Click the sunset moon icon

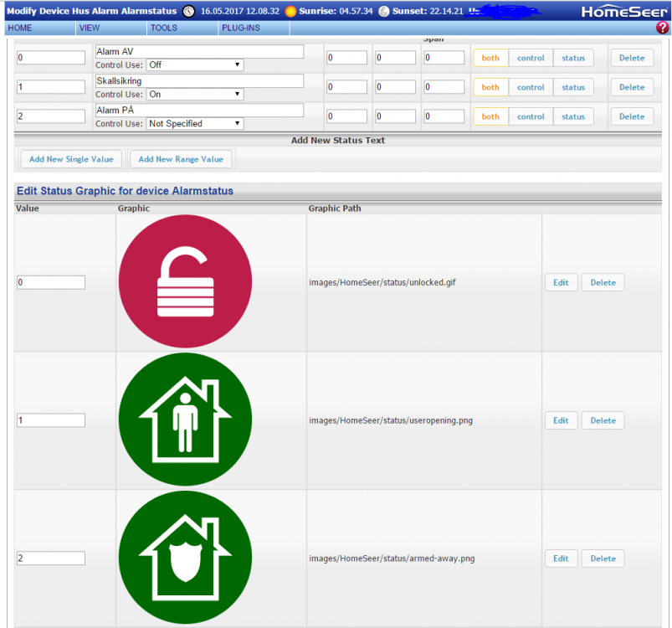coord(384,11)
